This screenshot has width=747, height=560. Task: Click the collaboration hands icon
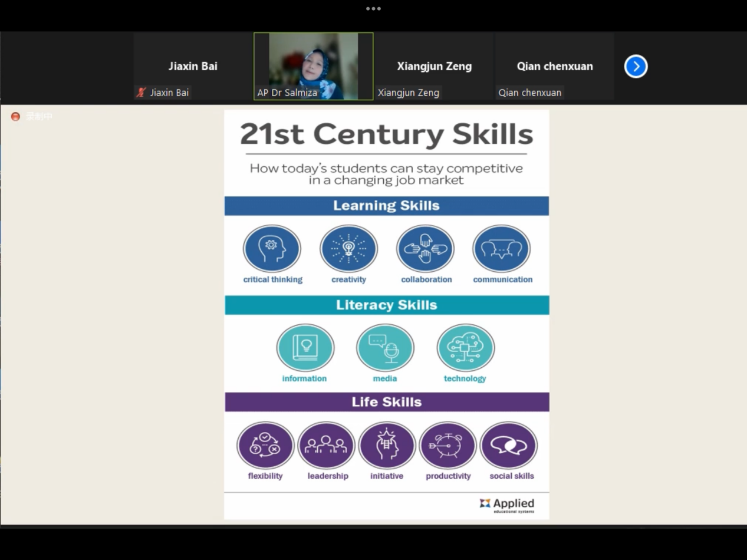tap(425, 249)
